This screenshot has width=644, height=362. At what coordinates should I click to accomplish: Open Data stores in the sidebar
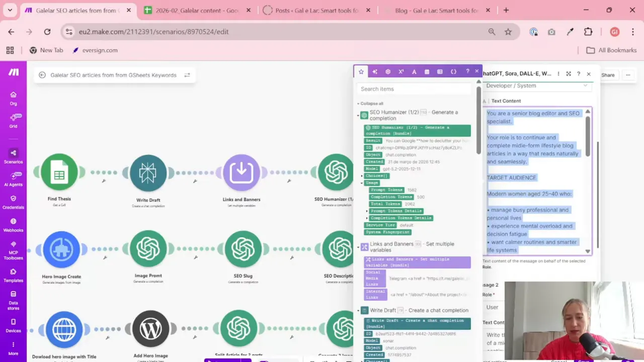[x=13, y=301]
